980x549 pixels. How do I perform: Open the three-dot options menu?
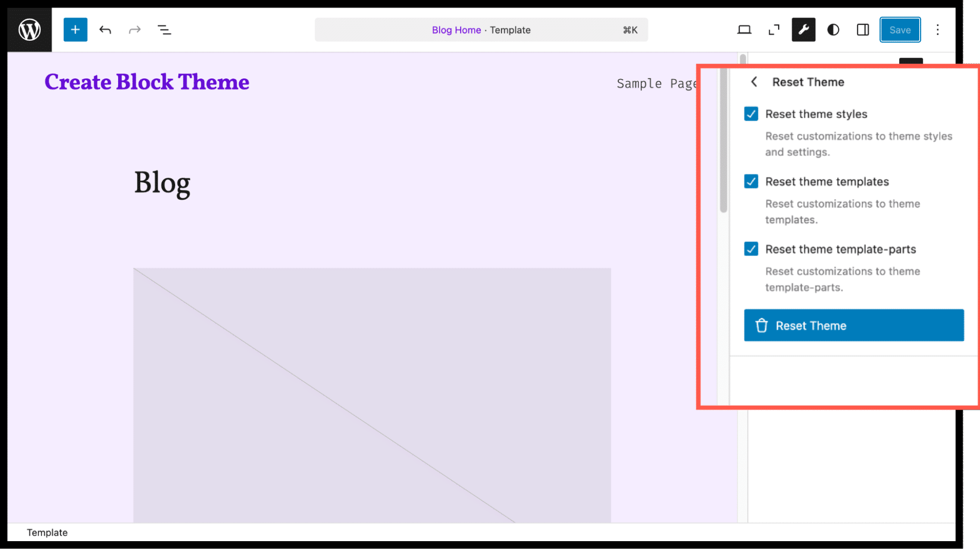[x=937, y=30]
